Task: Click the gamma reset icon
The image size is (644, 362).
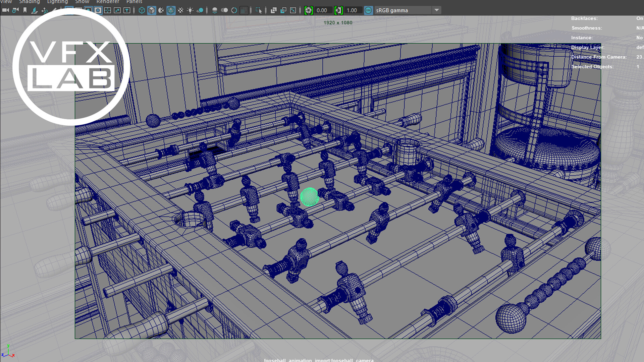Action: tap(338, 10)
